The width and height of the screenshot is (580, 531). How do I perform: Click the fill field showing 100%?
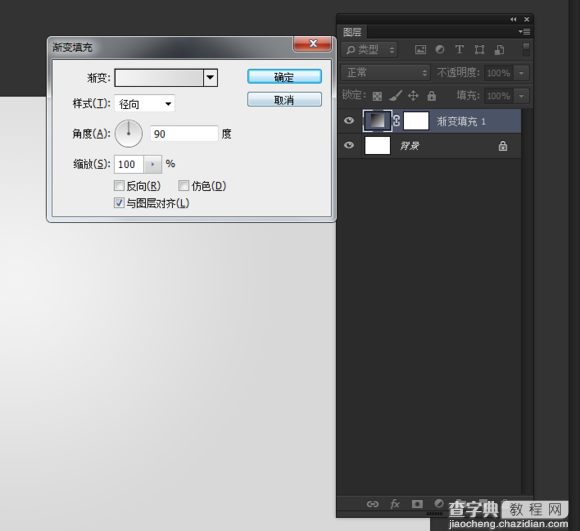499,96
